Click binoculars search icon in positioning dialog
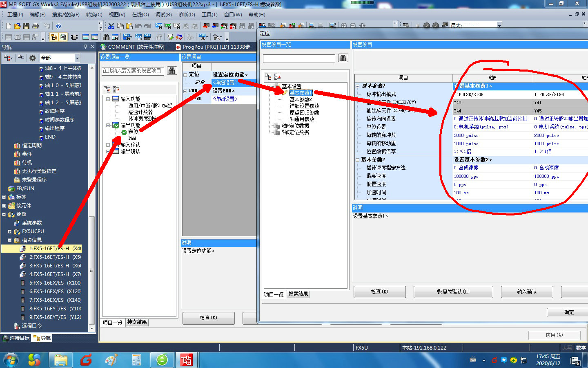 coord(343,58)
